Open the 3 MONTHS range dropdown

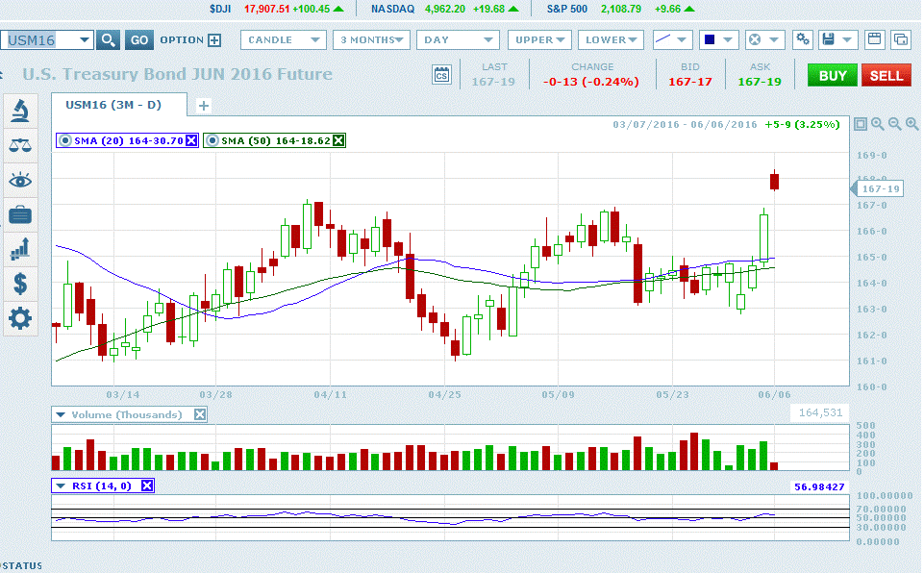tap(371, 40)
